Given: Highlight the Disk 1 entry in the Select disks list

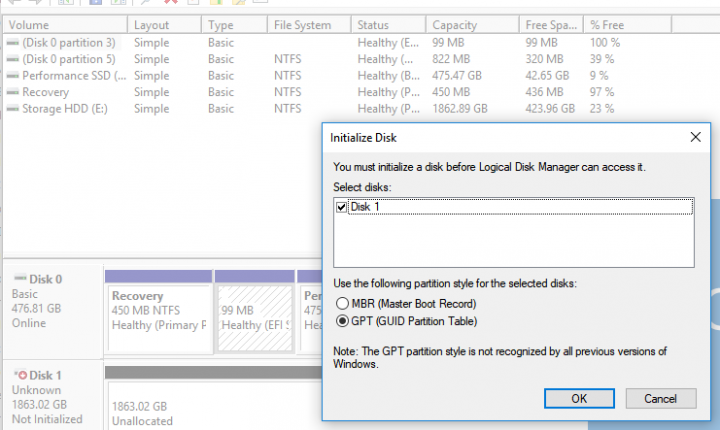Looking at the screenshot, I should (x=520, y=207).
